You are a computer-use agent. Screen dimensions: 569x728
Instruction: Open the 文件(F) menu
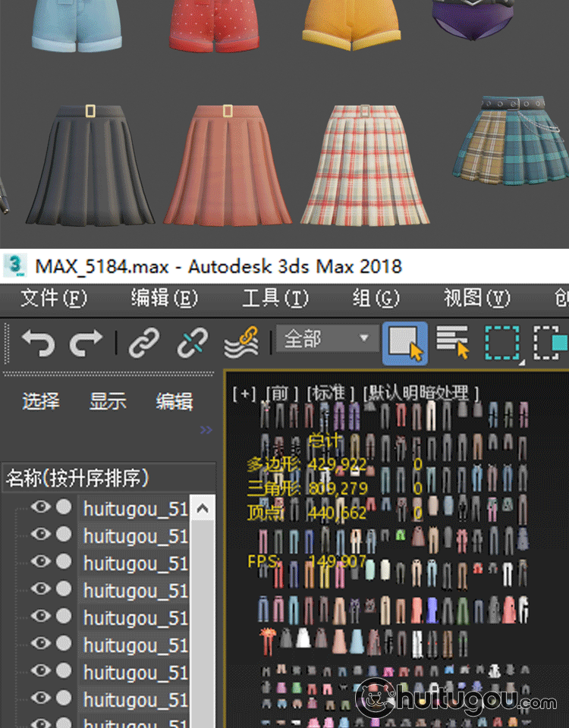click(54, 298)
